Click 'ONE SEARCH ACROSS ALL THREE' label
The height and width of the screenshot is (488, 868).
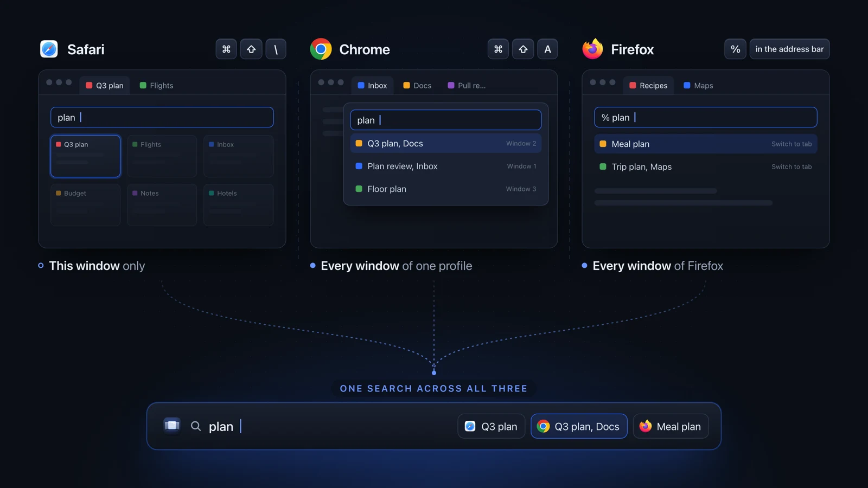click(433, 388)
